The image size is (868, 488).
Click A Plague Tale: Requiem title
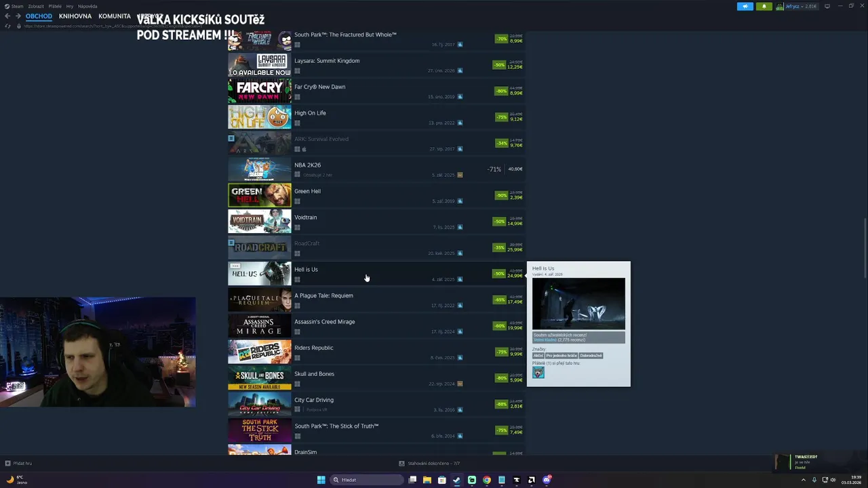click(323, 296)
